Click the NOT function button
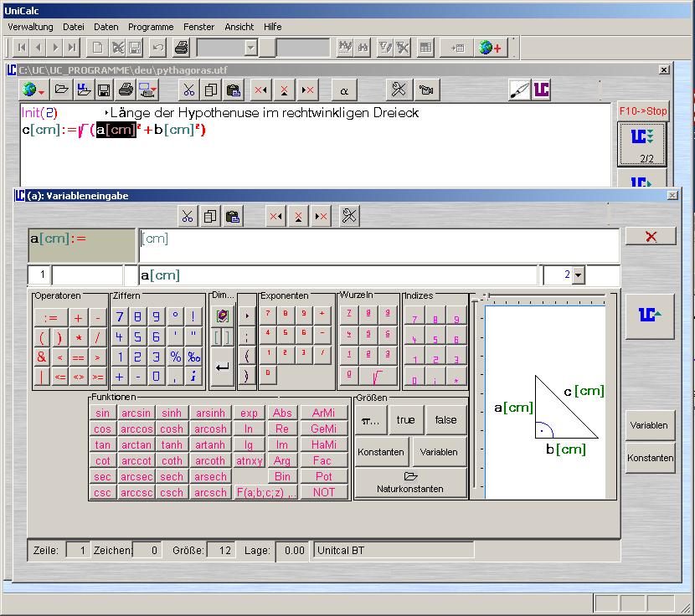 point(323,492)
